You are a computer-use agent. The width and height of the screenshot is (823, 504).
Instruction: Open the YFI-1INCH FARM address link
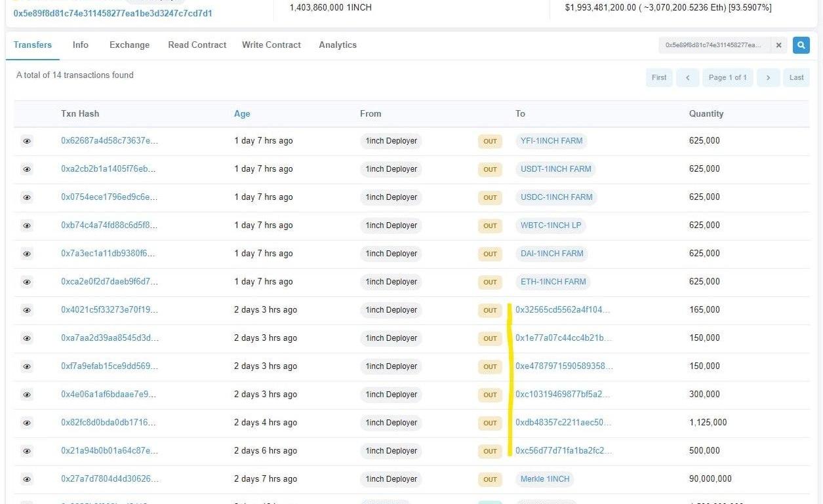point(551,141)
